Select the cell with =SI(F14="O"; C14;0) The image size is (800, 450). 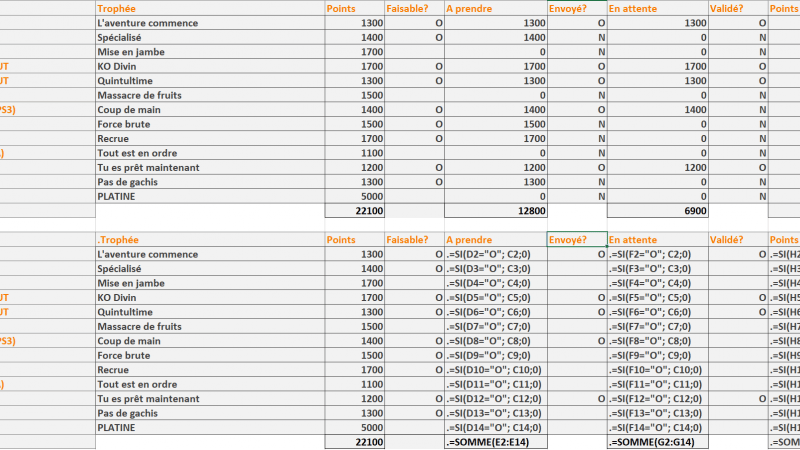[x=658, y=428]
